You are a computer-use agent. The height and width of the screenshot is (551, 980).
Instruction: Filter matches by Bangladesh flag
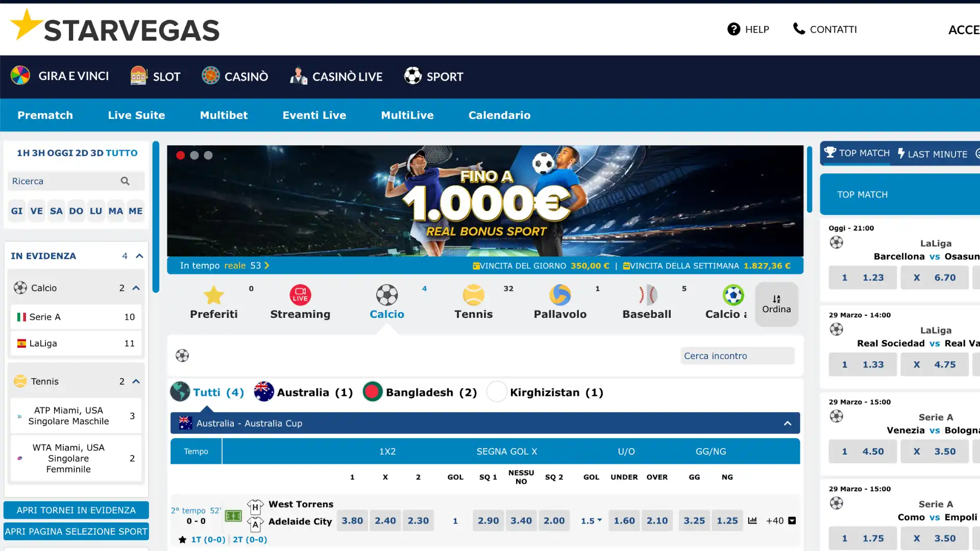click(x=373, y=392)
